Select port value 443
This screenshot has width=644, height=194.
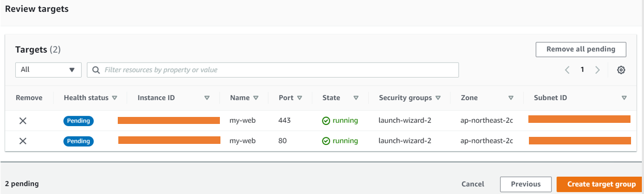click(284, 121)
